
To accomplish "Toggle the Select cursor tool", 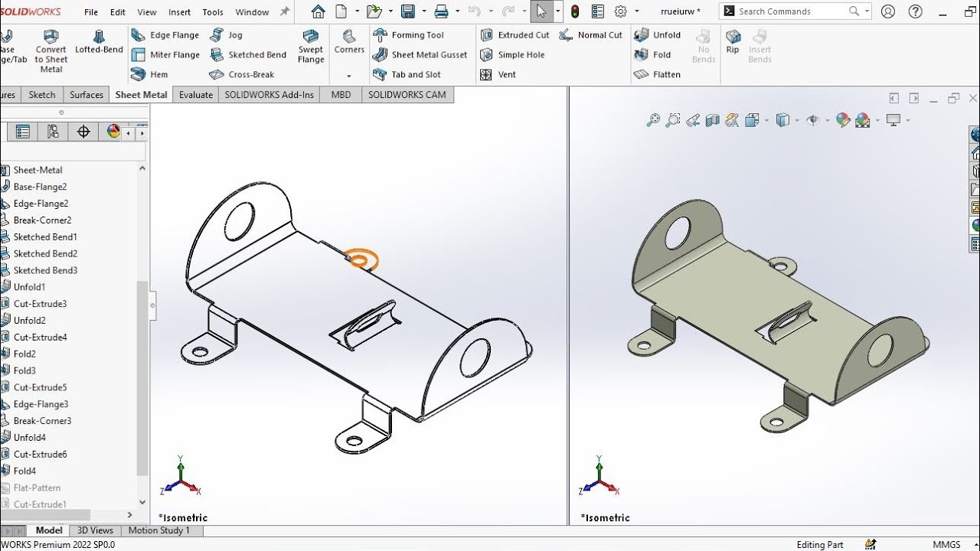I will (541, 11).
